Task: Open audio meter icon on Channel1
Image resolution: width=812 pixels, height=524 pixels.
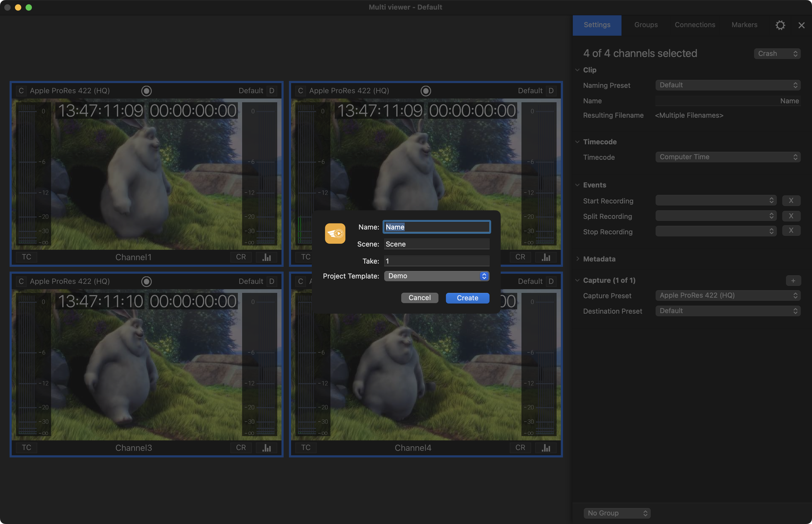Action: pyautogui.click(x=267, y=257)
